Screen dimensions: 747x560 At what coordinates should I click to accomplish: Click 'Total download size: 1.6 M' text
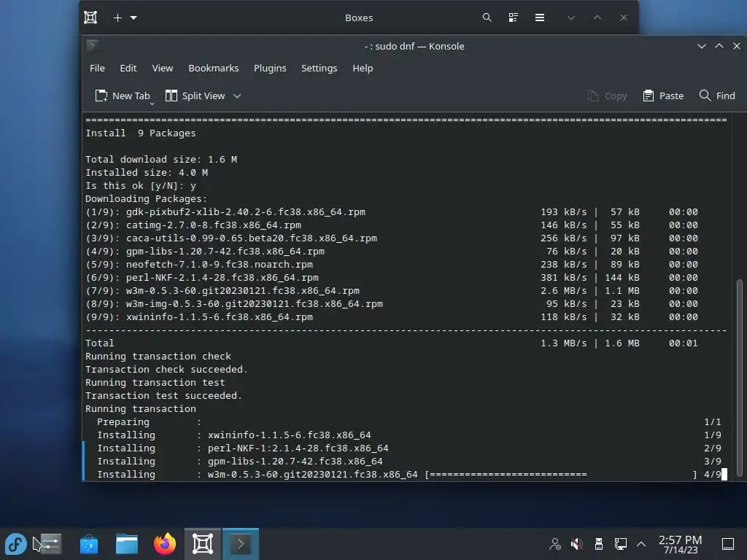[x=161, y=160]
